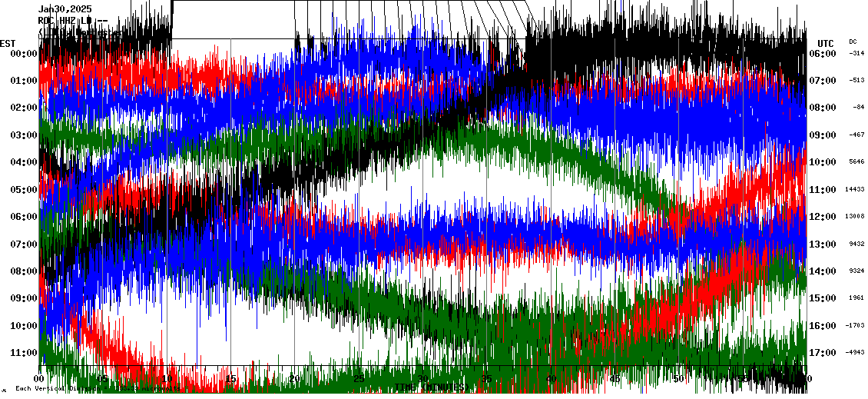
Task: Click the 07:00 UTC time label
Action: click(x=822, y=81)
